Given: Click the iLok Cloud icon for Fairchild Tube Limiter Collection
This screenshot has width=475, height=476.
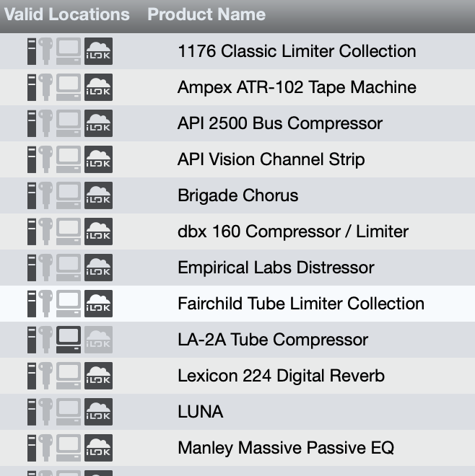Looking at the screenshot, I should pos(98,304).
